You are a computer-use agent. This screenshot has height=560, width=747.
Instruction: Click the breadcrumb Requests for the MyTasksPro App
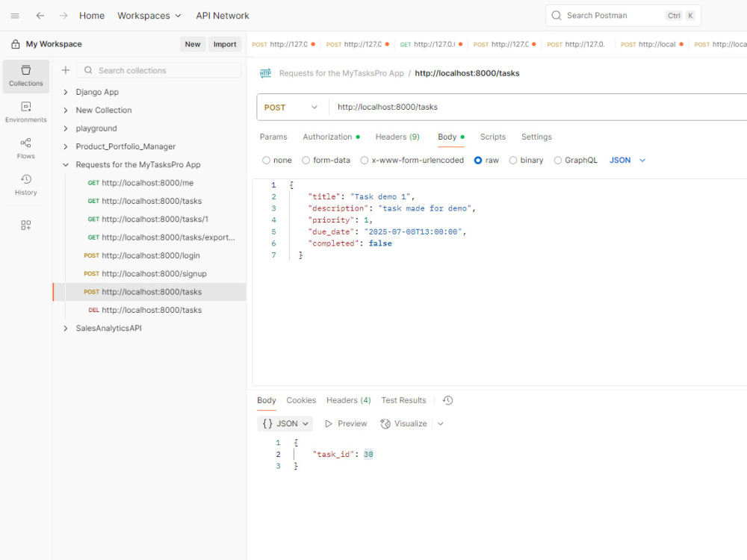tap(341, 73)
